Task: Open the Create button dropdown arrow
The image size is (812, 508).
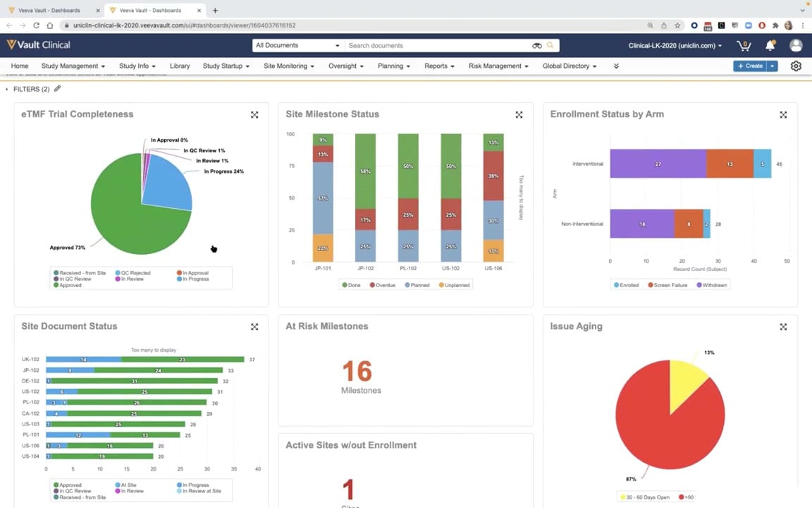Action: click(772, 66)
